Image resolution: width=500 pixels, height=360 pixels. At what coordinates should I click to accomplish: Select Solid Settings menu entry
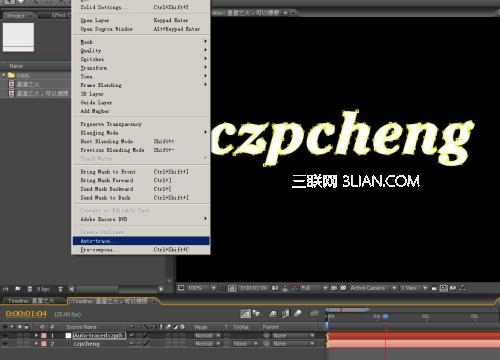click(141, 7)
